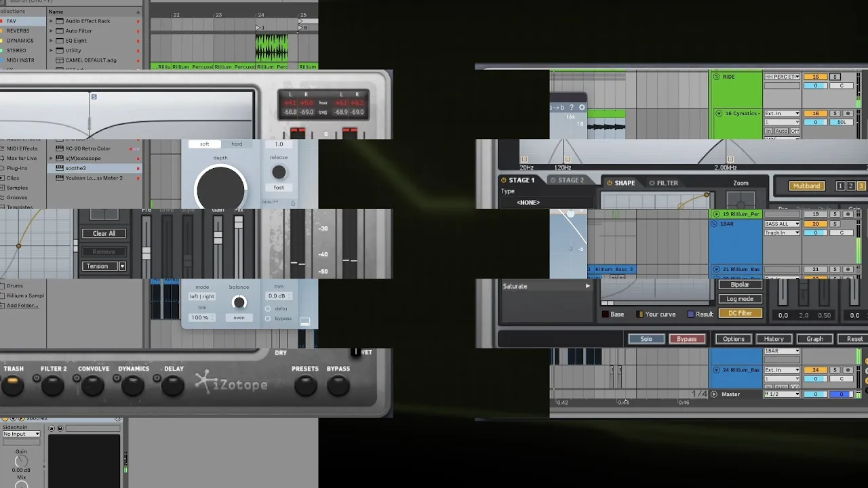Select the DYNAMICS collection

(20, 41)
